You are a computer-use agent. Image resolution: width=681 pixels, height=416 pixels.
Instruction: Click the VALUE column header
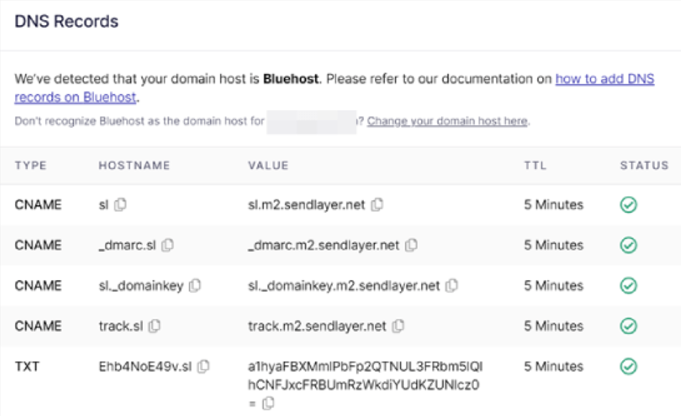(x=268, y=165)
